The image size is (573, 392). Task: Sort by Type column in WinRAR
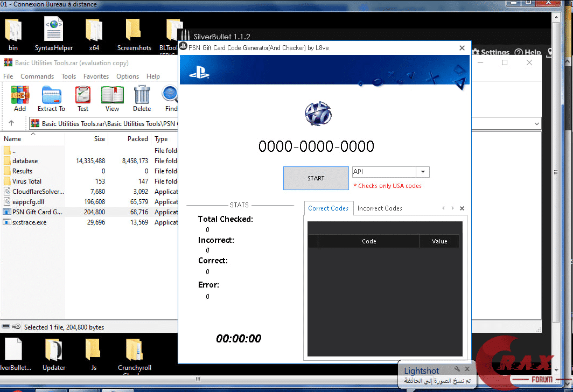coord(165,139)
